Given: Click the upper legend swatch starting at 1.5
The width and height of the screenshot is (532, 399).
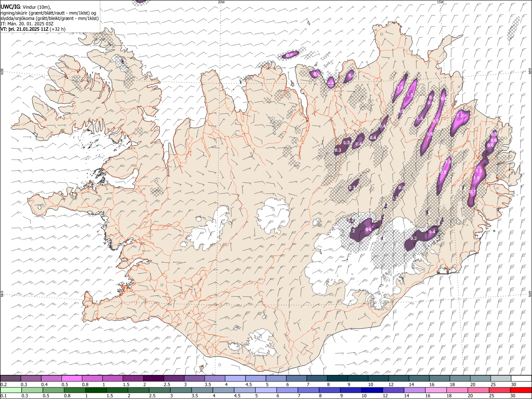Looking at the screenshot, I should click(x=133, y=379).
